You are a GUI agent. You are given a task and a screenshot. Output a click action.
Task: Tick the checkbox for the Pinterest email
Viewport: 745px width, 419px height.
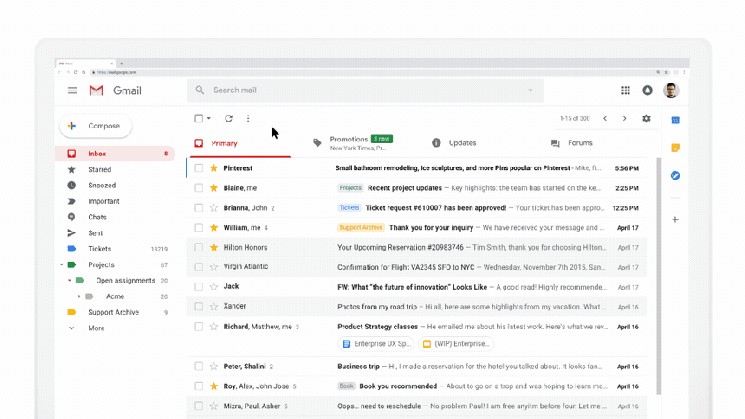point(199,168)
